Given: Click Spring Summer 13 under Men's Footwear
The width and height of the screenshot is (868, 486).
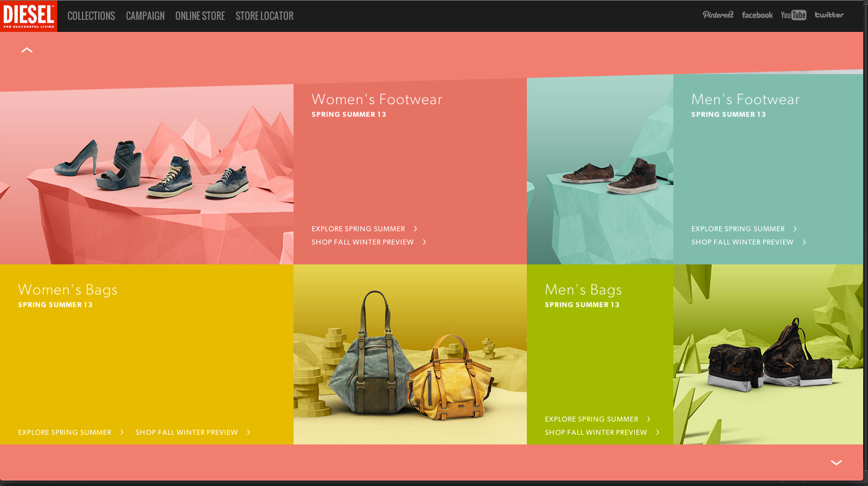Looking at the screenshot, I should click(729, 114).
